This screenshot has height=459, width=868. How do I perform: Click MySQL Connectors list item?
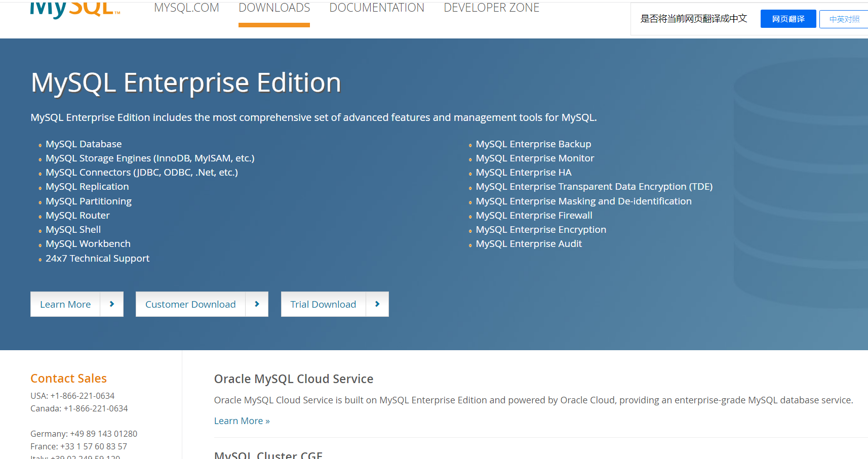tap(142, 172)
